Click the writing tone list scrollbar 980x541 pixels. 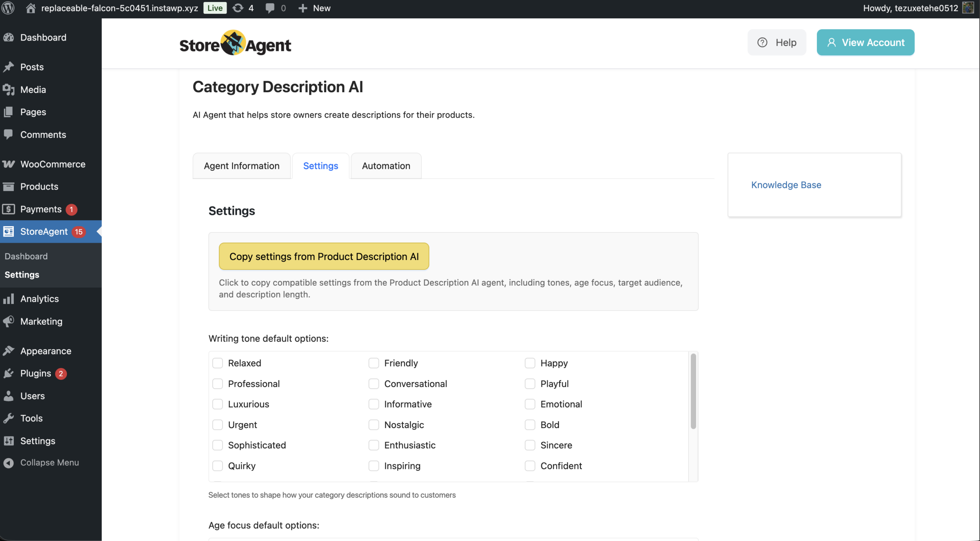(x=693, y=391)
